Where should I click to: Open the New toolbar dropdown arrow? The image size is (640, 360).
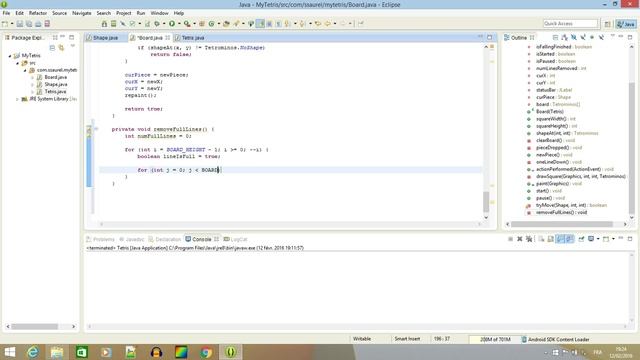click(12, 24)
